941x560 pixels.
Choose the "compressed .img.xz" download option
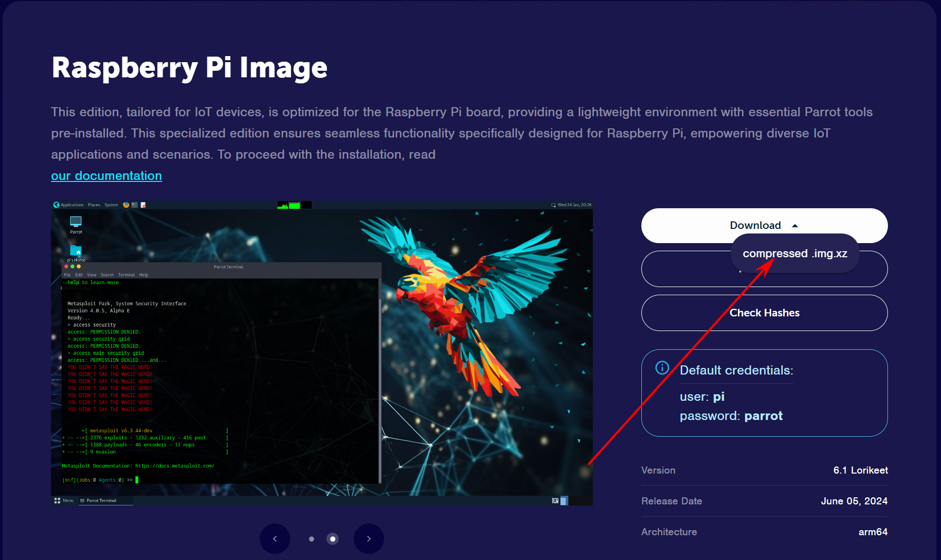[x=795, y=253]
